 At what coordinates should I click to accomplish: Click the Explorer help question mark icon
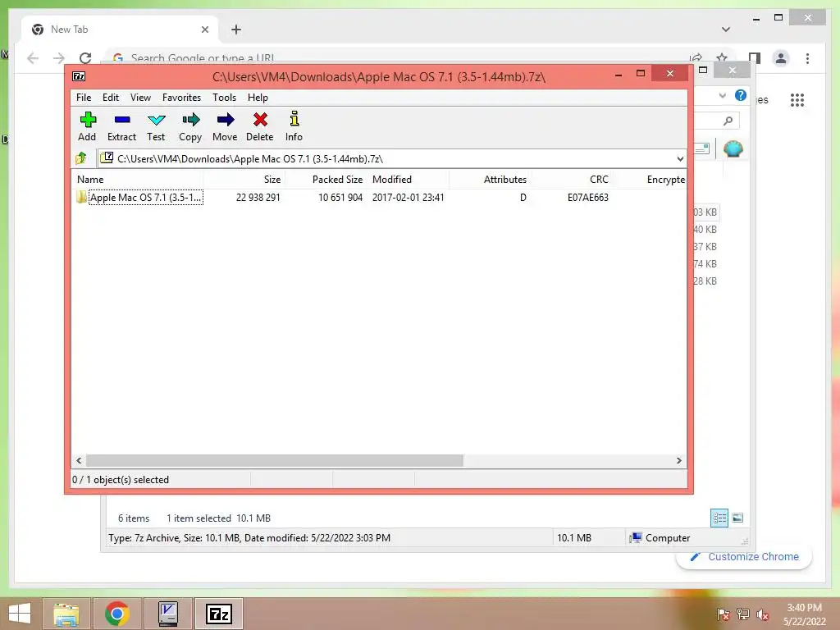pyautogui.click(x=741, y=95)
